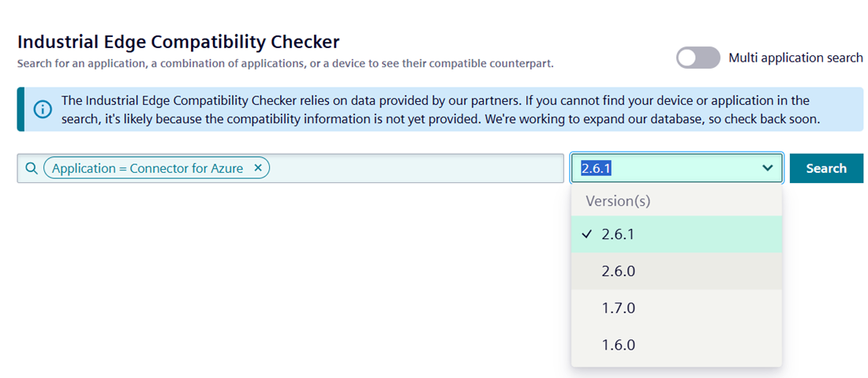
Task: Click the subtitle text under the heading
Action: [285, 64]
